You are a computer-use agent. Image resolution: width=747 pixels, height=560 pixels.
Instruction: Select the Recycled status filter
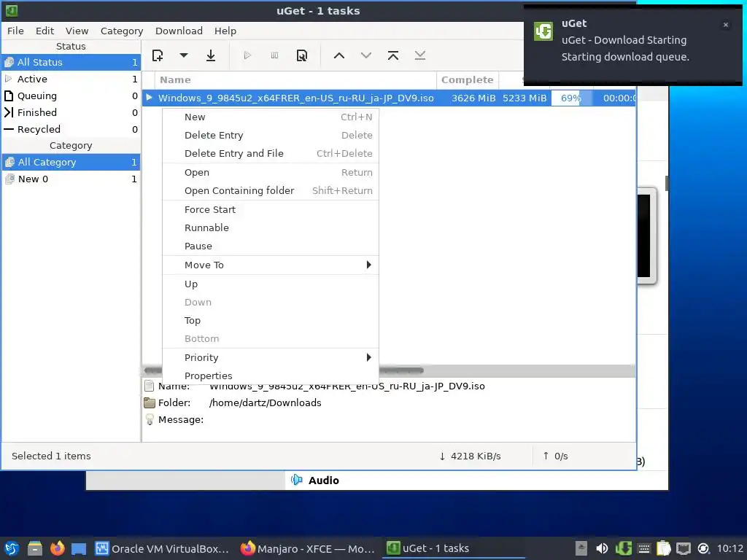(71, 129)
